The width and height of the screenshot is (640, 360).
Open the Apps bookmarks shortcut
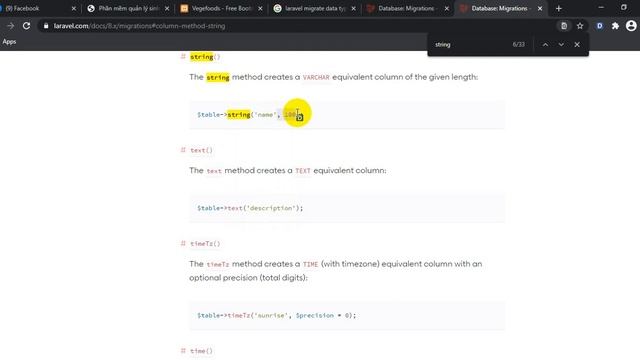(9, 42)
